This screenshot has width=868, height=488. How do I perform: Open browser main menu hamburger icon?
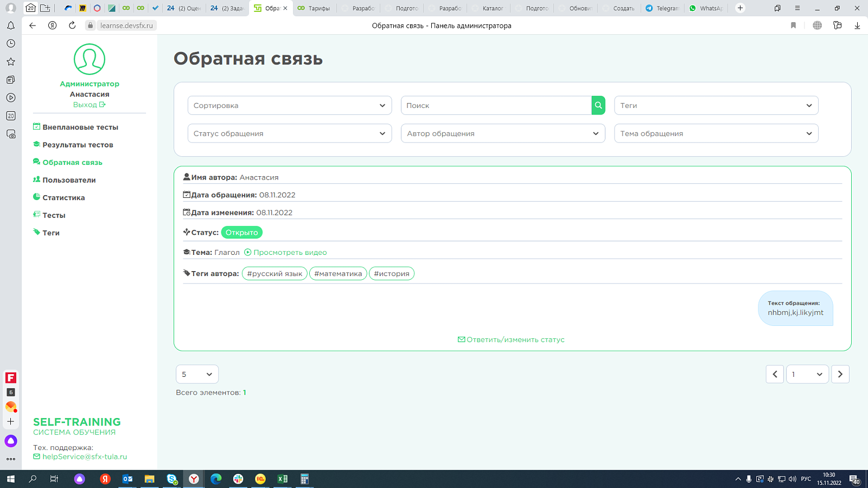pyautogui.click(x=797, y=8)
